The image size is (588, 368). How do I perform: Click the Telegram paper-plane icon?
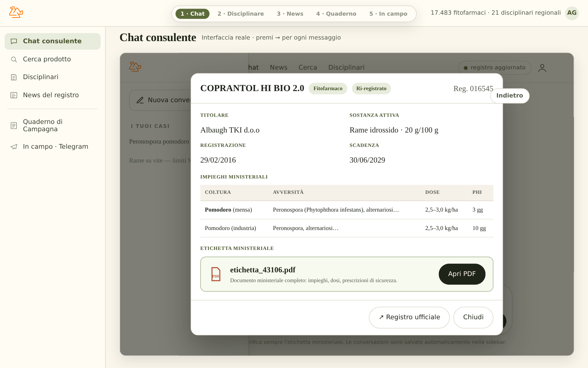(x=14, y=147)
